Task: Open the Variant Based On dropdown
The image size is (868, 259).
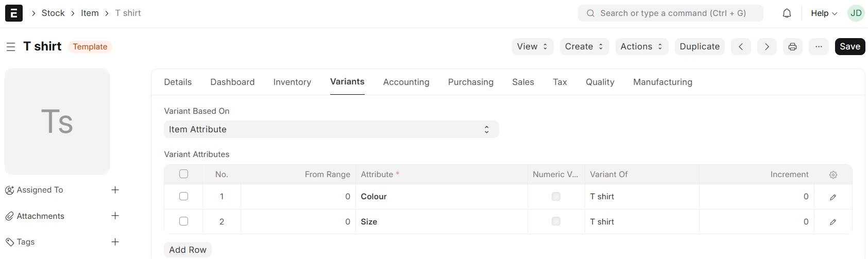Action: (x=331, y=130)
